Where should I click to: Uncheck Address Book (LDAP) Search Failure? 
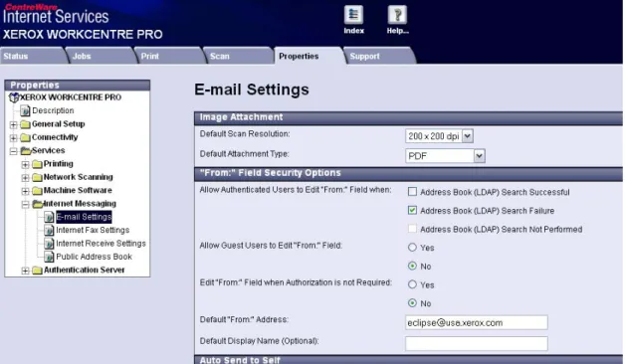click(x=413, y=210)
